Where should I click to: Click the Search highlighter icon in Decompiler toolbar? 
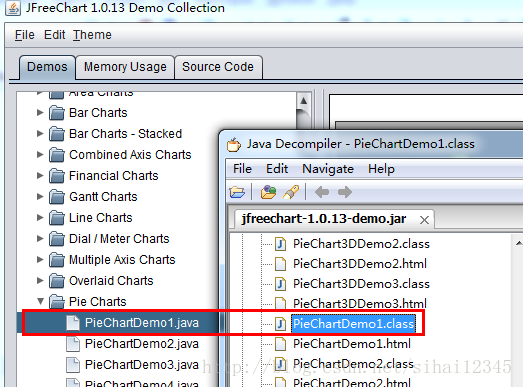click(x=291, y=192)
